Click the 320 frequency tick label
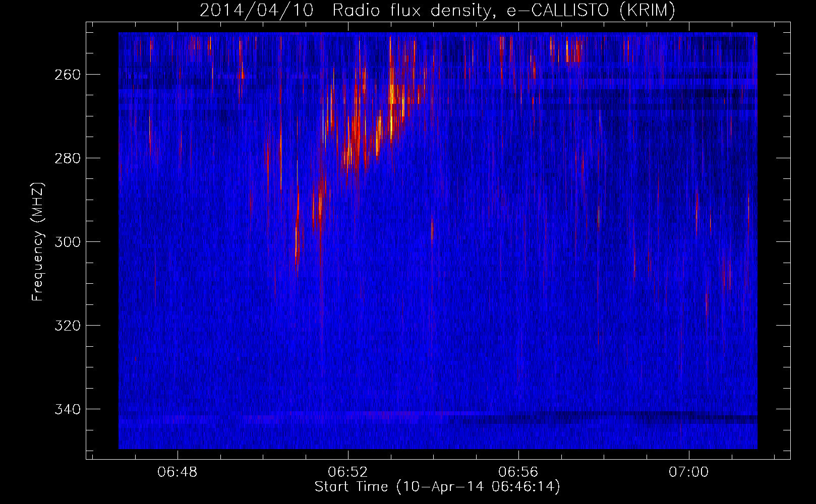Image resolution: width=816 pixels, height=504 pixels. (68, 326)
